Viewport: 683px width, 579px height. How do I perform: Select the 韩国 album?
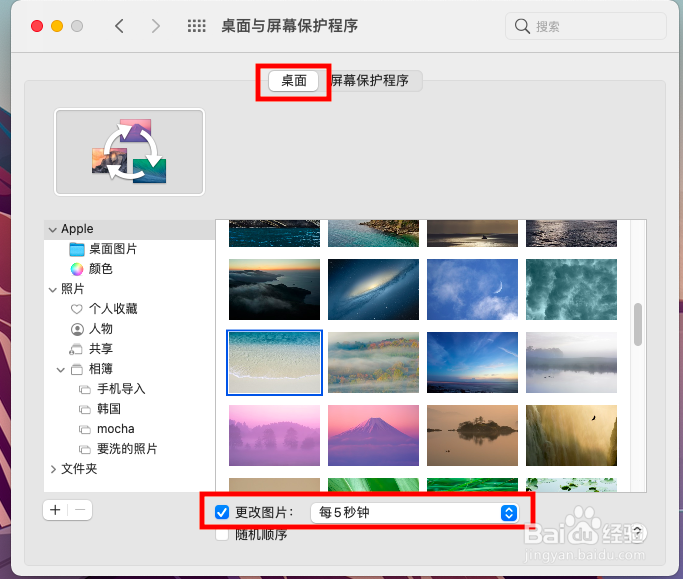(x=108, y=409)
